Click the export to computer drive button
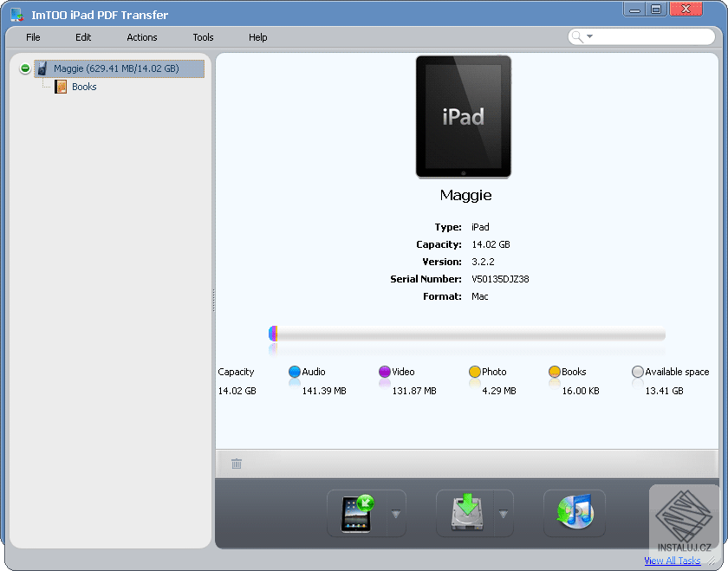Screen dimensions: 728x571 [x=465, y=514]
